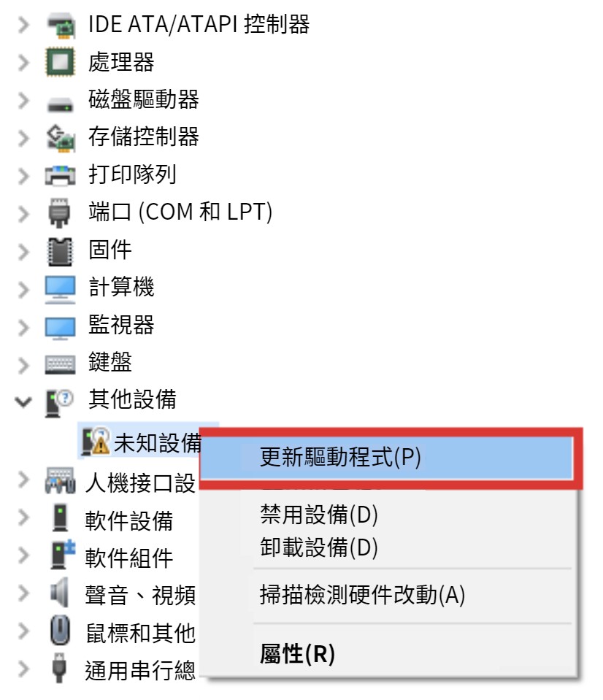Viewport: 603px width, 700px height.
Task: Click the IDE ATA/ATAPI 控制器 icon
Action: (x=61, y=25)
